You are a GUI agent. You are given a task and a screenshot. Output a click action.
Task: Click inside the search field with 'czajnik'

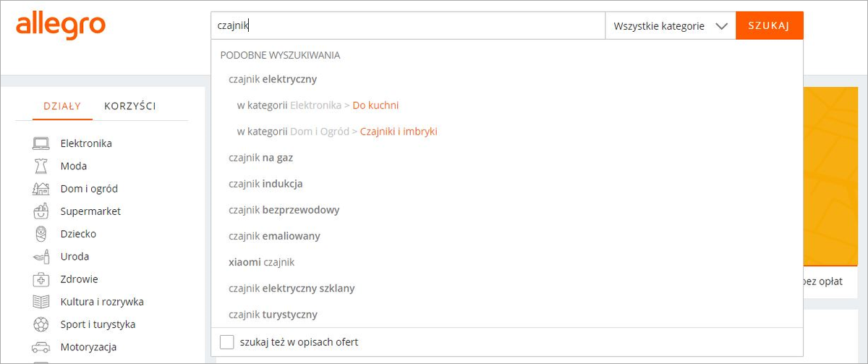coord(408,25)
